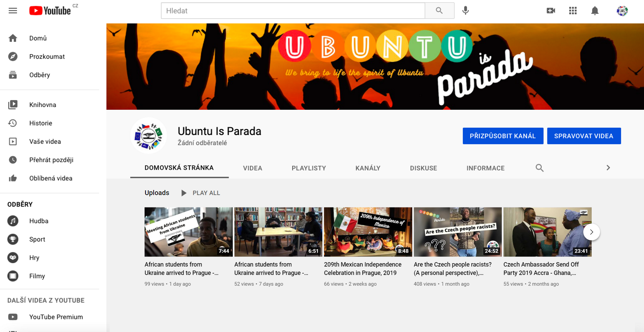
Task: Activate voice search microphone
Action: pyautogui.click(x=466, y=11)
